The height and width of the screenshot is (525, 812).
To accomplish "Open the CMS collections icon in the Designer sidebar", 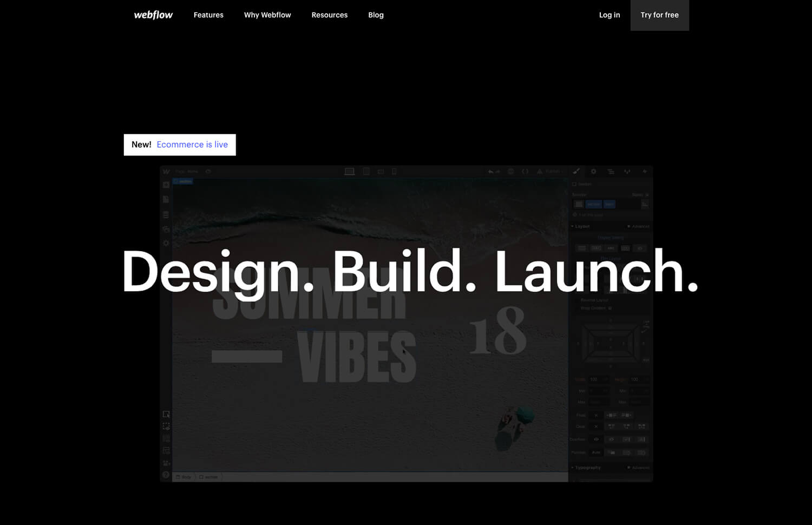I will point(166,215).
